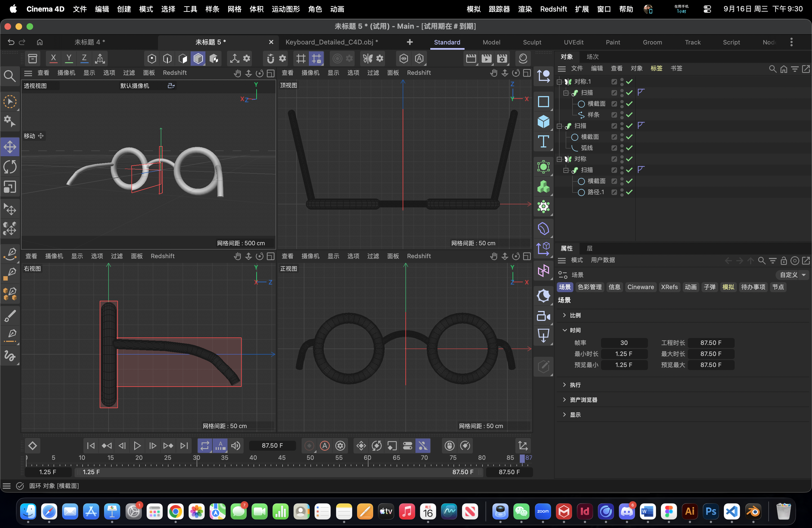This screenshot has width=812, height=528.
Task: Toggle the loop playback button
Action: tap(205, 446)
